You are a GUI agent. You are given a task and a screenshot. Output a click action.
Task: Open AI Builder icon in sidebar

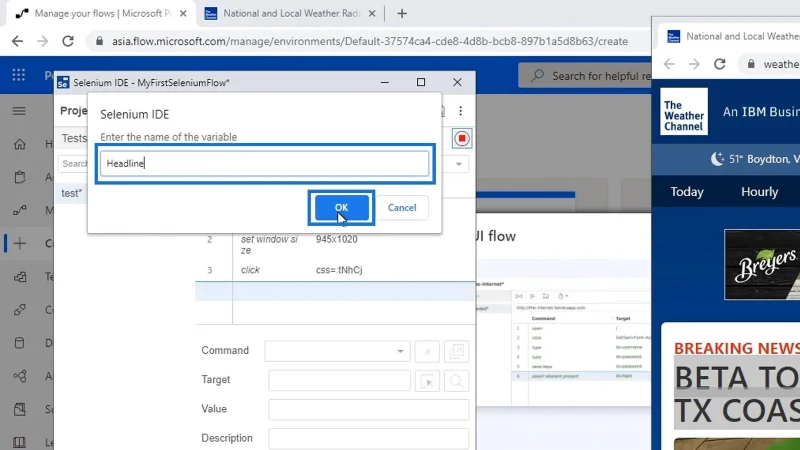[19, 376]
